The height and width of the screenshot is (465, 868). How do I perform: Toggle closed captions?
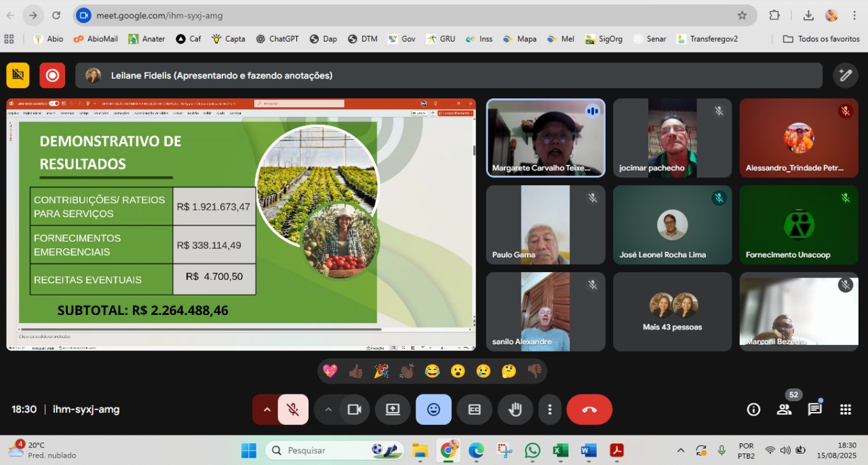coord(475,409)
